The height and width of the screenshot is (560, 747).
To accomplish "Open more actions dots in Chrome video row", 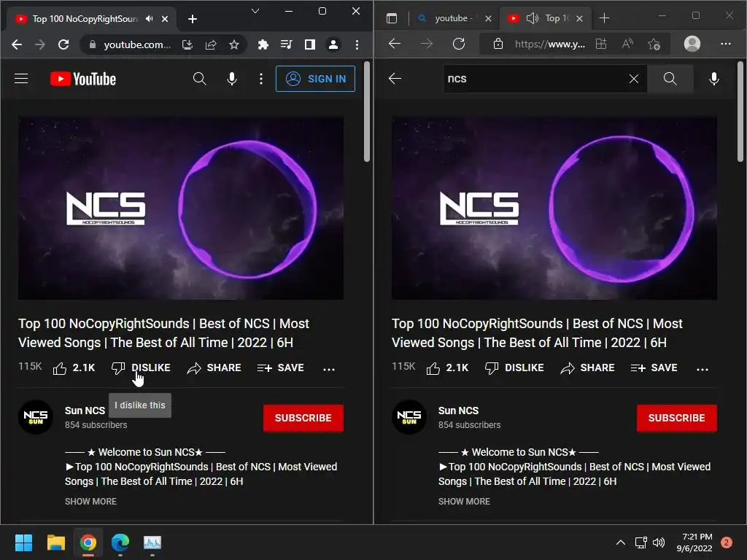I will point(329,369).
